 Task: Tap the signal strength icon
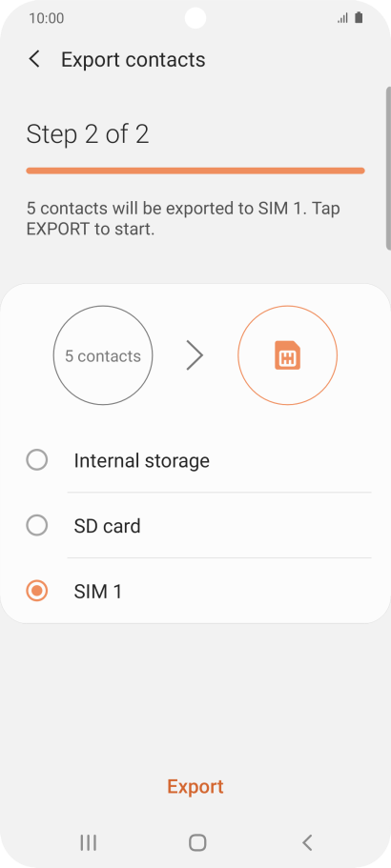[x=342, y=18]
